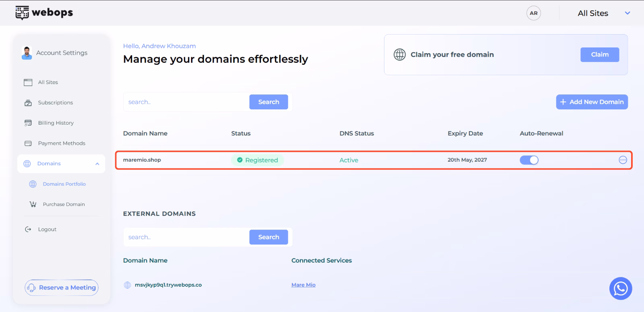Collapse the Domains sidebar section

click(x=97, y=164)
